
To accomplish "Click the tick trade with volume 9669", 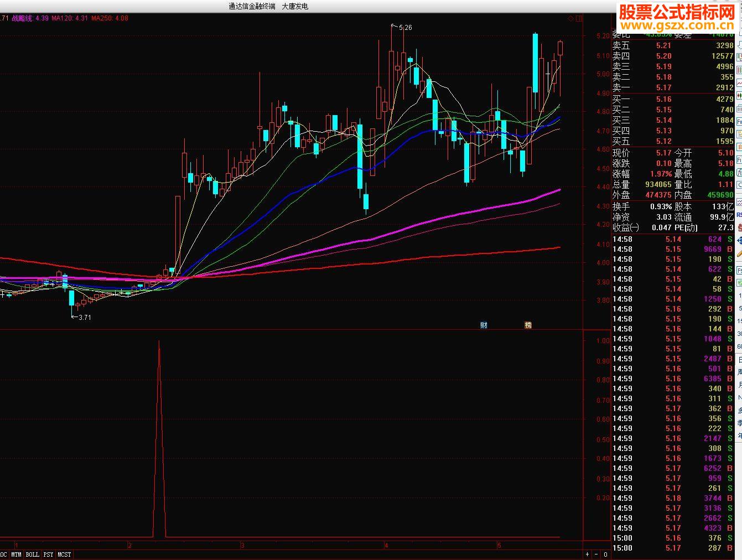I will point(673,249).
